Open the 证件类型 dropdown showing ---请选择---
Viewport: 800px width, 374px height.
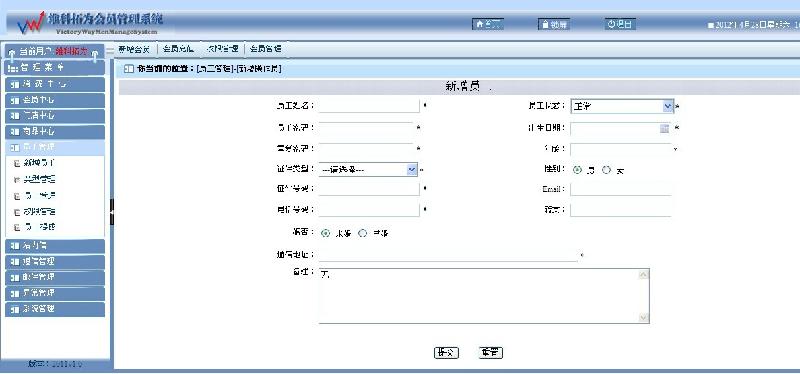[x=368, y=169]
